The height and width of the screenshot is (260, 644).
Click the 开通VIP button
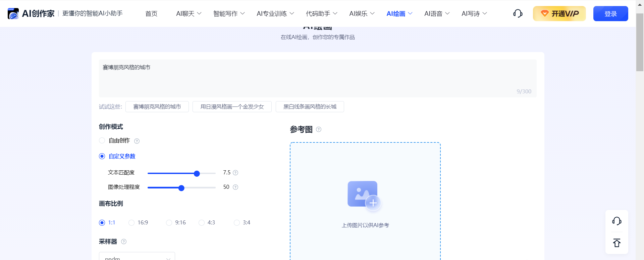559,14
